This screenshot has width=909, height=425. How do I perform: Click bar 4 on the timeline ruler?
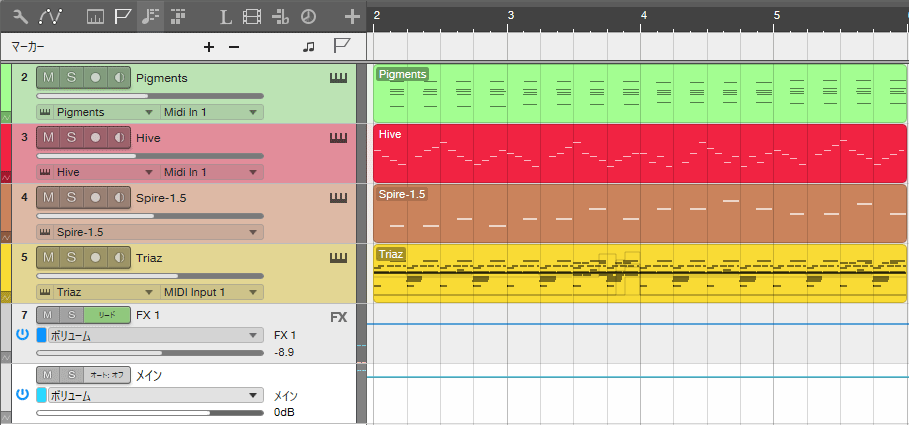coord(643,16)
